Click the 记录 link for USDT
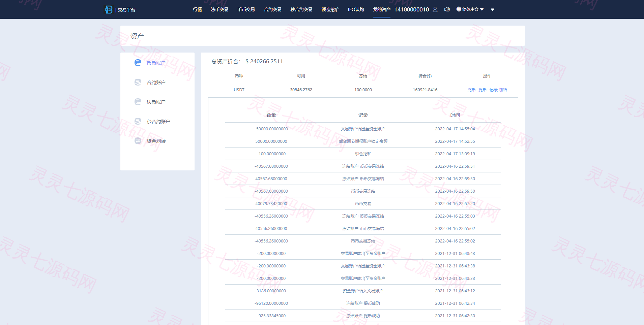644x325 pixels. tap(493, 90)
